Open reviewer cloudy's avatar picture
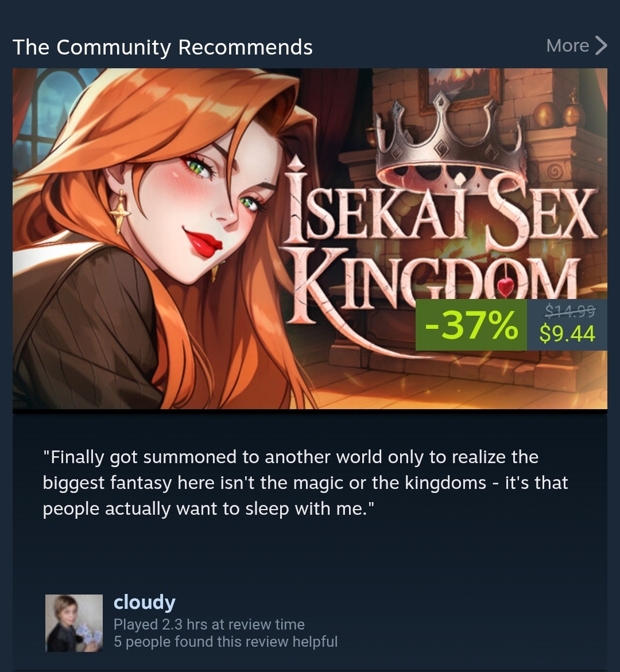 (x=73, y=623)
